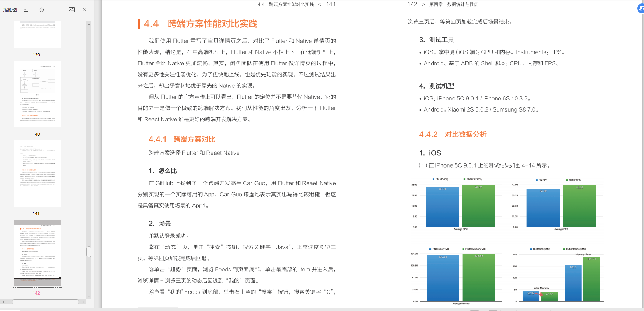Shrink thumbnails with the small image icon
644x311 pixels.
26,10
